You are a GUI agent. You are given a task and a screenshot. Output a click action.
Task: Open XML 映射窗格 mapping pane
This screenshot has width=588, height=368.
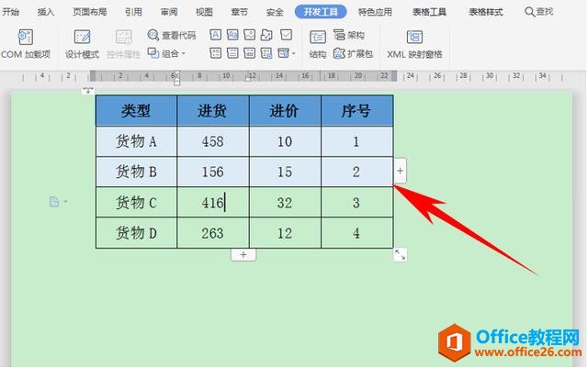tap(414, 44)
